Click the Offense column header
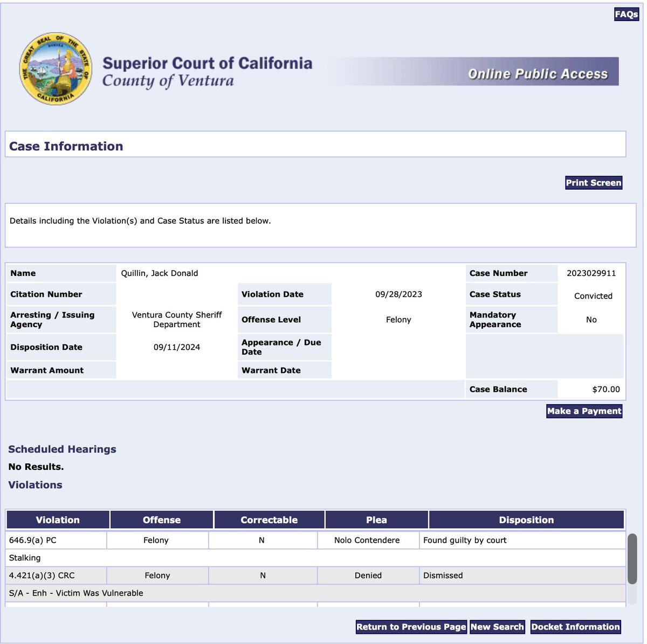This screenshot has width=647, height=644. pyautogui.click(x=162, y=520)
